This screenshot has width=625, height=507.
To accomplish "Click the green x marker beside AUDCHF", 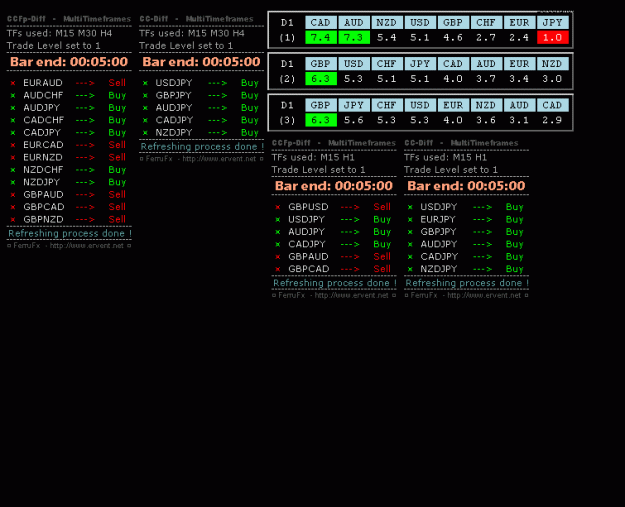I will 13,96.
